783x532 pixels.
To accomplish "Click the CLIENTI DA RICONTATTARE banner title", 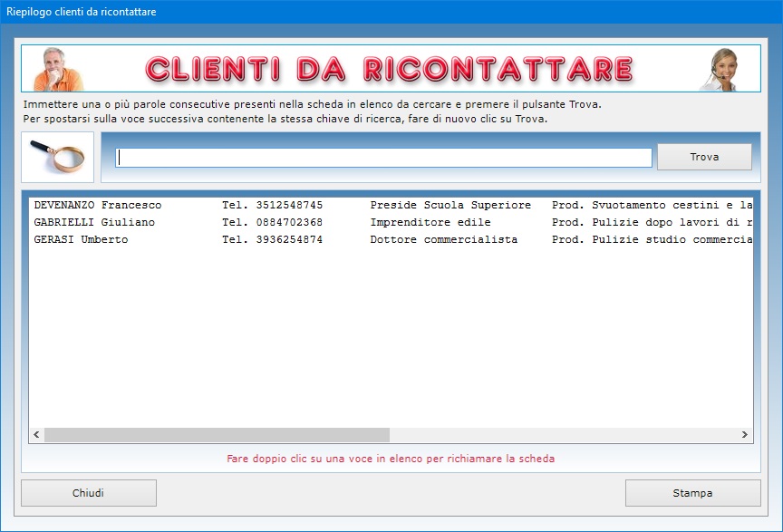I will pyautogui.click(x=389, y=69).
